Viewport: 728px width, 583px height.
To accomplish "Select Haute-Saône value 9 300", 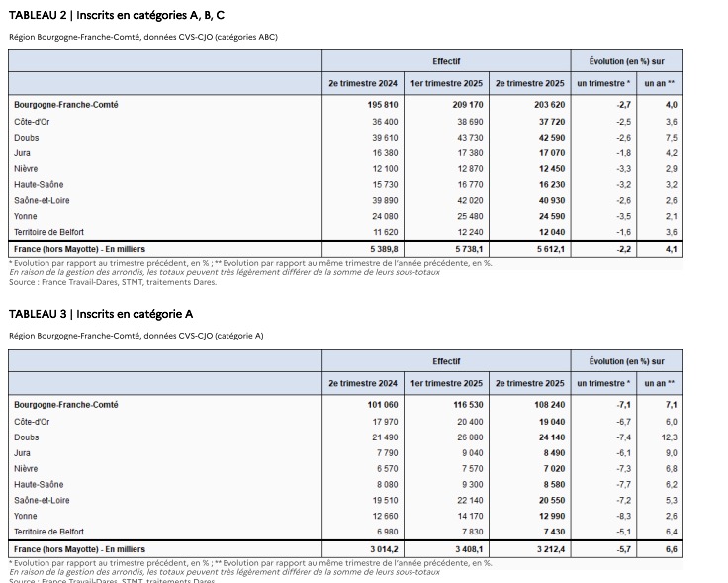I will (x=473, y=485).
